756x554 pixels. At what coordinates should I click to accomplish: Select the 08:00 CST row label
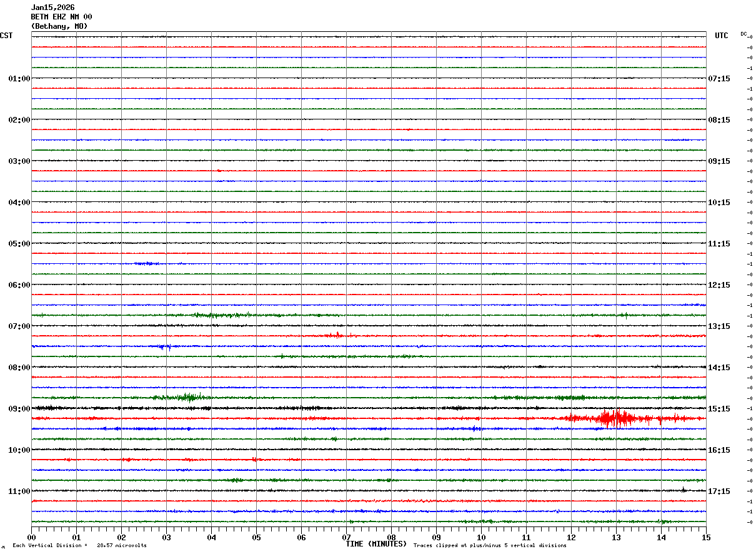[19, 368]
